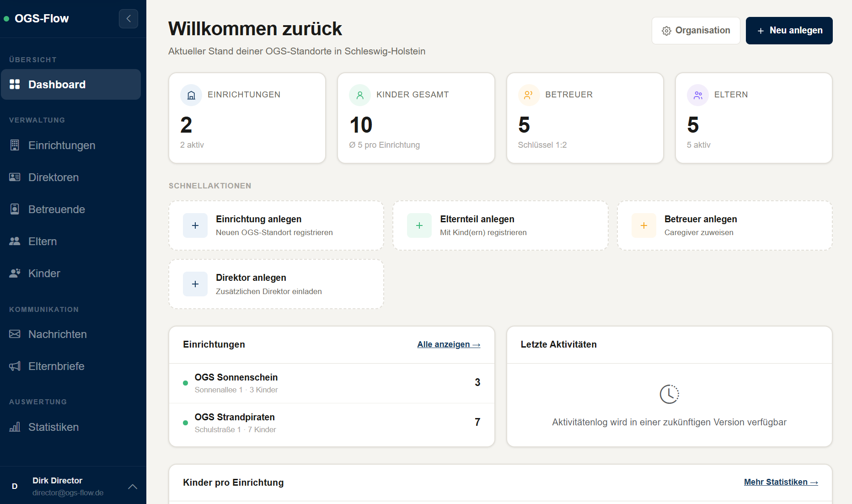
Task: Open the Dashboard menu item
Action: (71, 84)
